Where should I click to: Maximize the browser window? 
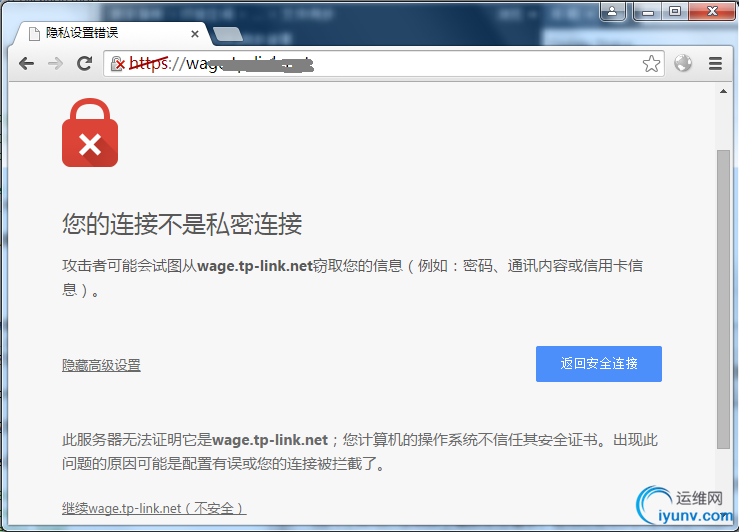pos(675,11)
